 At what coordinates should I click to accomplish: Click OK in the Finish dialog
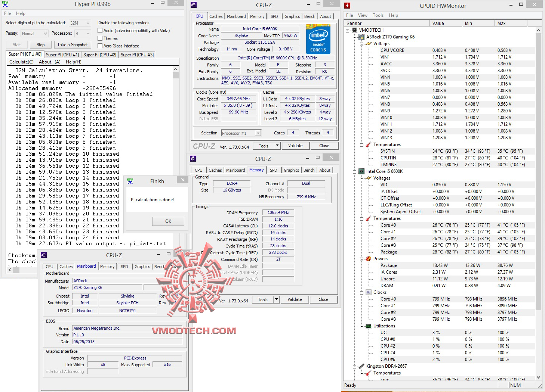(x=168, y=221)
